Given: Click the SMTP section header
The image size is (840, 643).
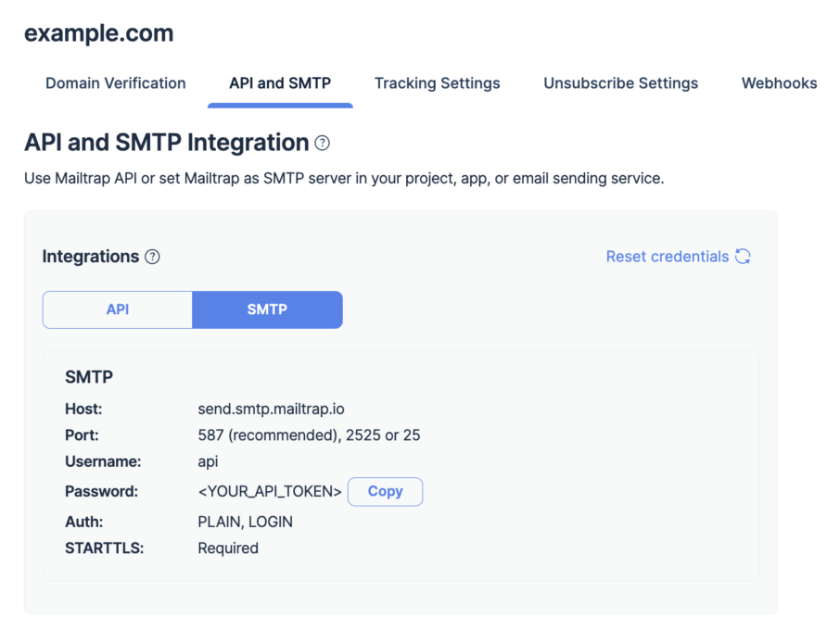Looking at the screenshot, I should tap(88, 377).
